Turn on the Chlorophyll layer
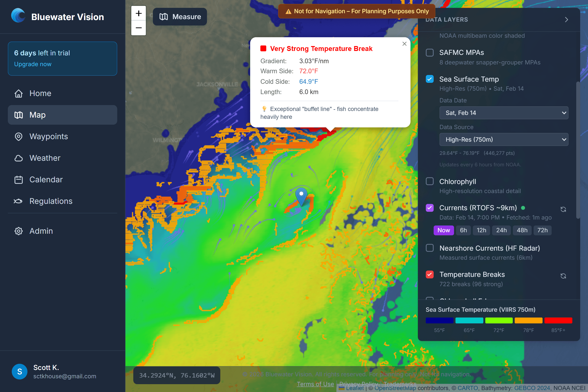The height and width of the screenshot is (392, 588). [x=429, y=181]
